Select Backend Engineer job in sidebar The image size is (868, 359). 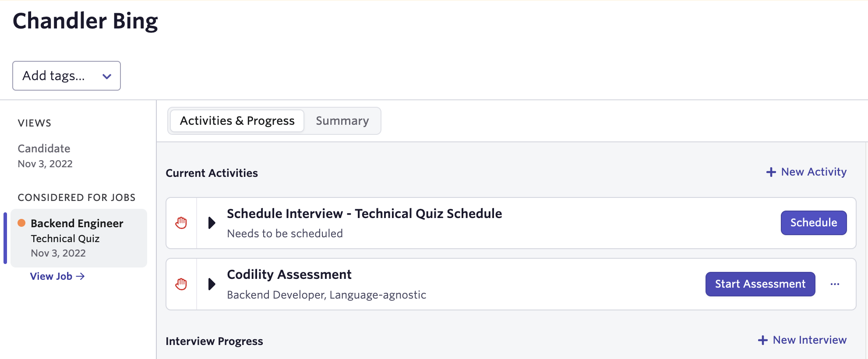[79, 238]
